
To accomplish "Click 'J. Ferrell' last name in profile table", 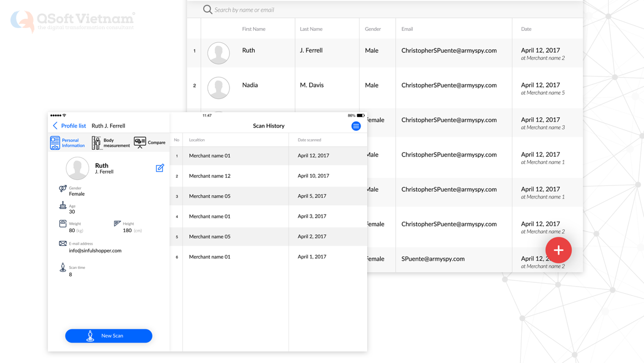I will tap(311, 51).
